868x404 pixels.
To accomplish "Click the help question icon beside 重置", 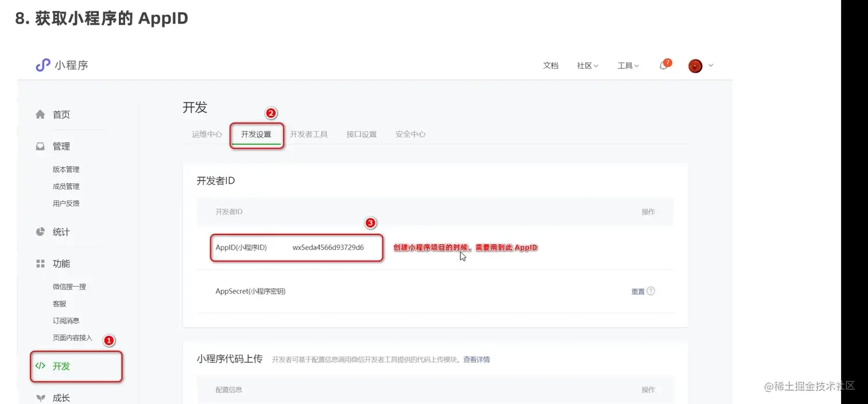I will [651, 291].
